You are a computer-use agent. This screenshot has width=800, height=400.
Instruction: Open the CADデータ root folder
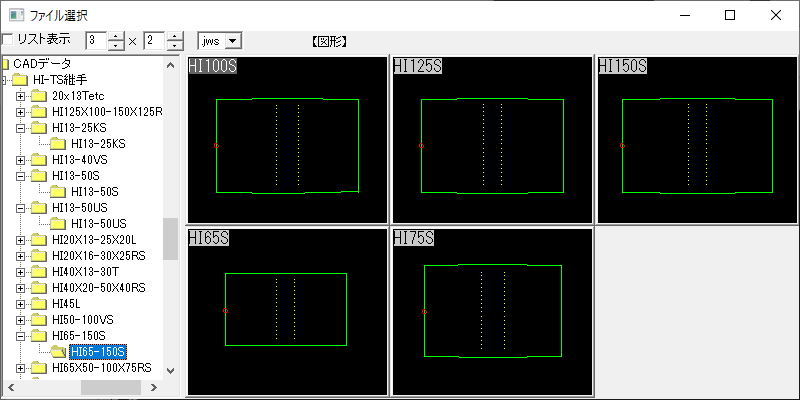coord(6,64)
